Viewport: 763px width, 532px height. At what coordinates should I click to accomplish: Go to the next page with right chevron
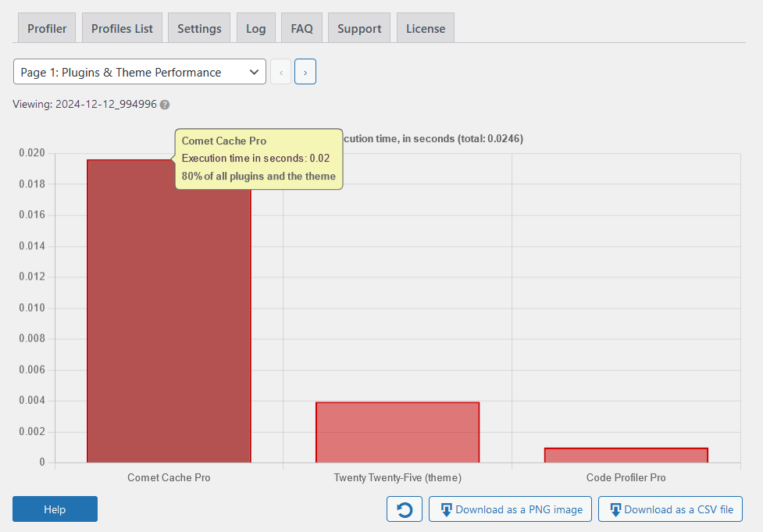[x=305, y=72]
